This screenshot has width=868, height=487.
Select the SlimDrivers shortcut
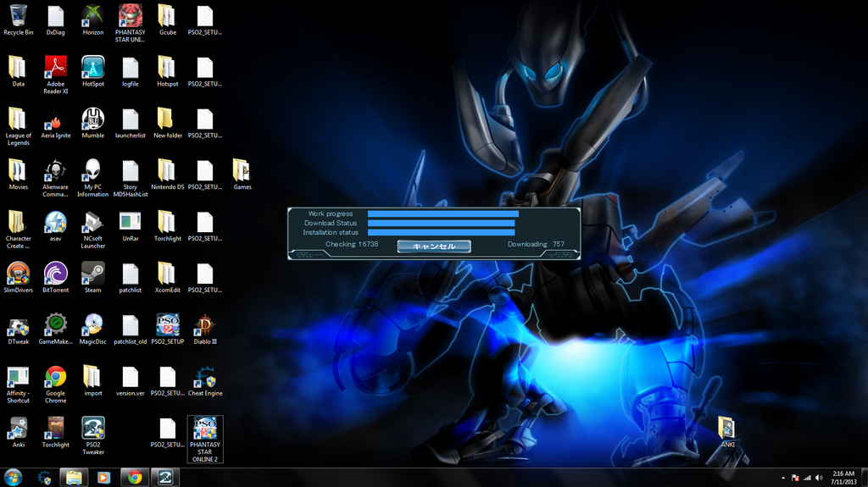pyautogui.click(x=19, y=278)
